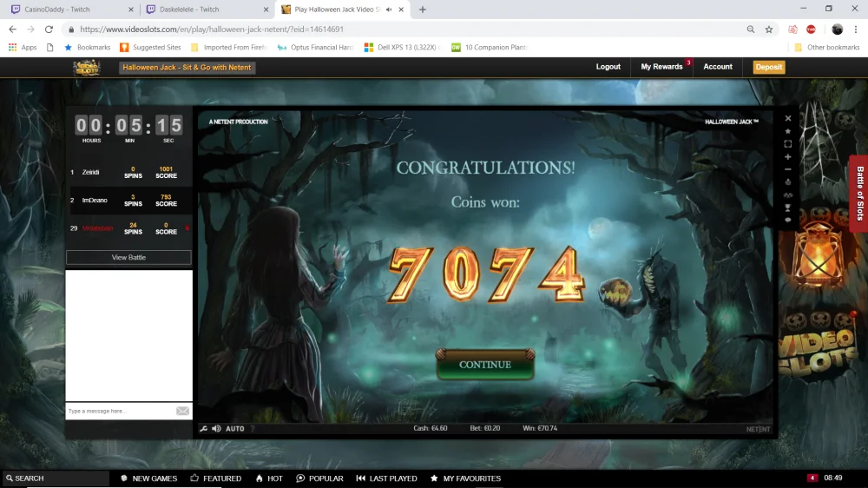The height and width of the screenshot is (488, 868).
Task: Select the rank 29 player row in red
Action: click(x=129, y=228)
